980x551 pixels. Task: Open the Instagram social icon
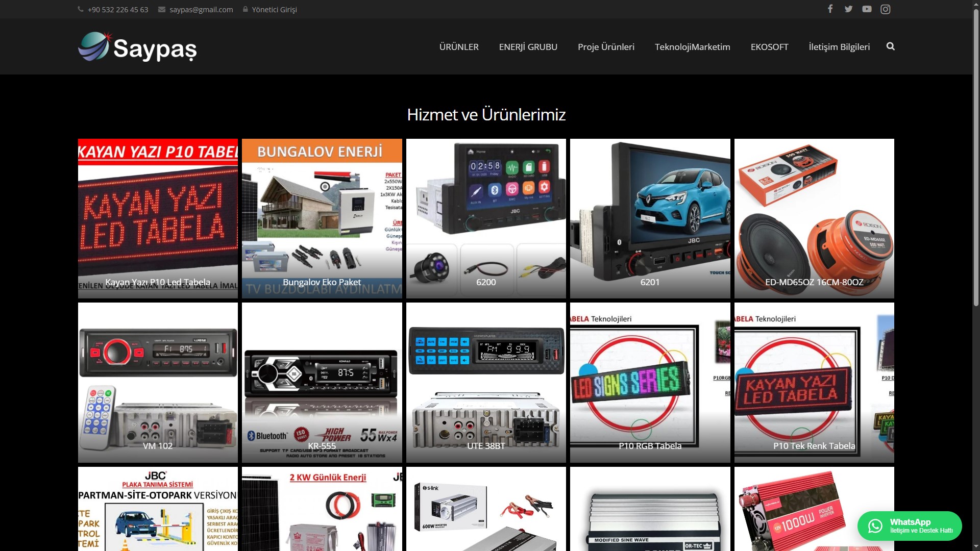point(886,9)
